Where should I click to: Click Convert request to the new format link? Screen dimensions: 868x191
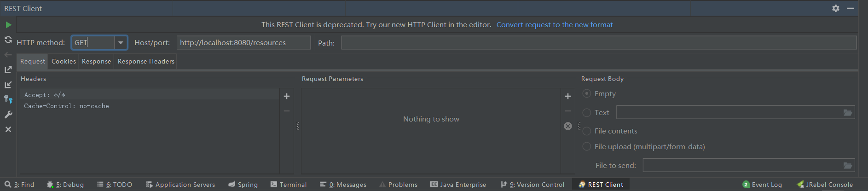pos(555,25)
